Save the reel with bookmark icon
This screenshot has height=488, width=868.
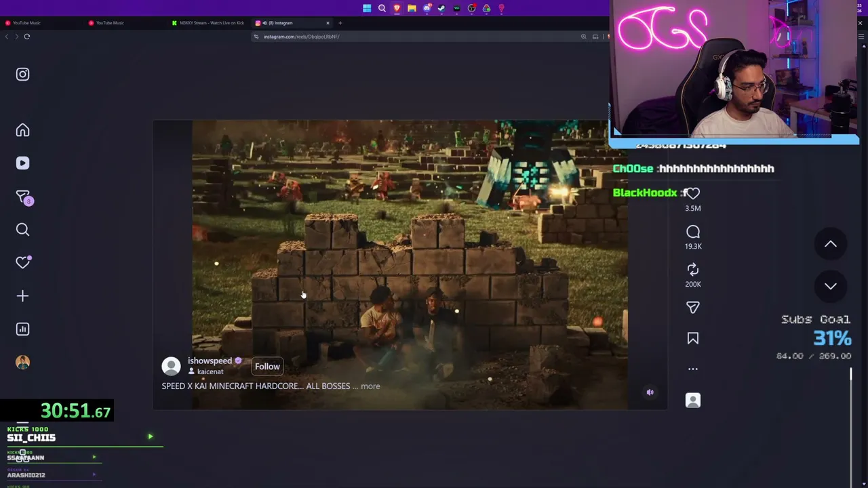[692, 338]
